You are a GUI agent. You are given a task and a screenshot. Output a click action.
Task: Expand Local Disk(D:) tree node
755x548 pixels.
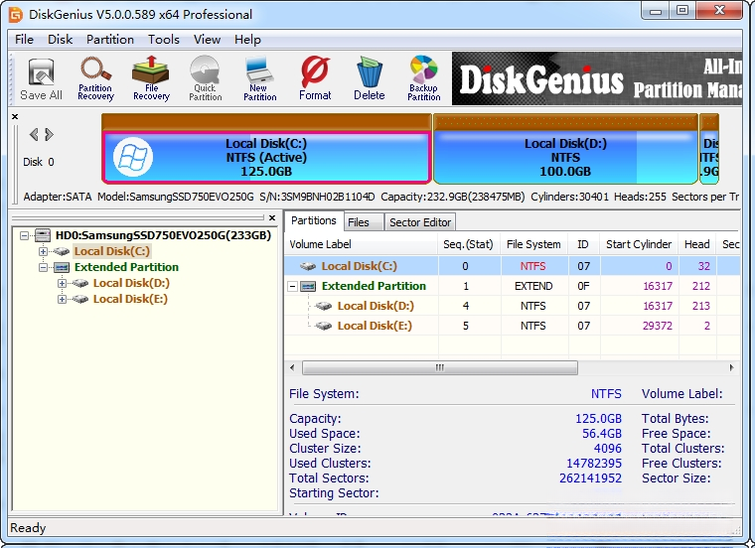point(62,283)
